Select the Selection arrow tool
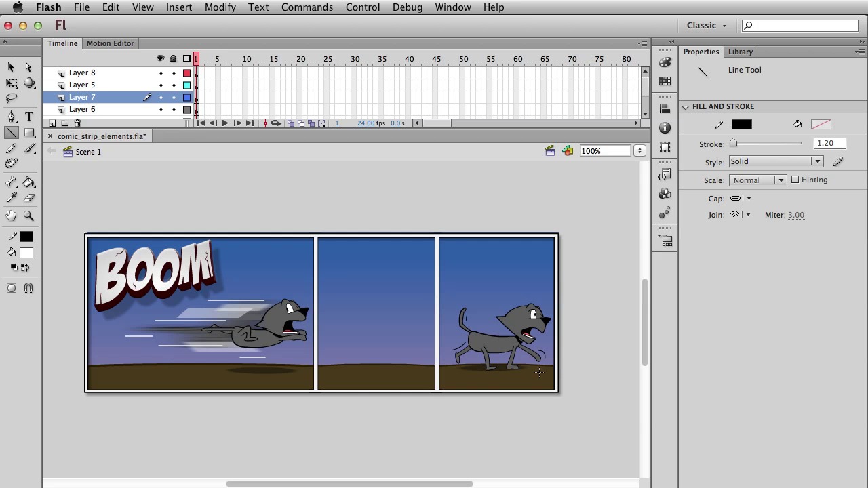Screen dimensions: 868x488 11,67
